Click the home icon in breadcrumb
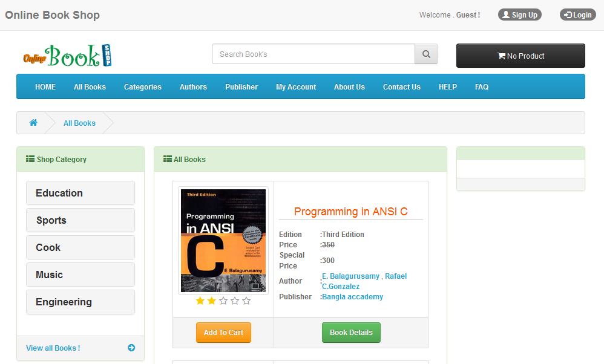Screen dimensions: 604x364 33,123
